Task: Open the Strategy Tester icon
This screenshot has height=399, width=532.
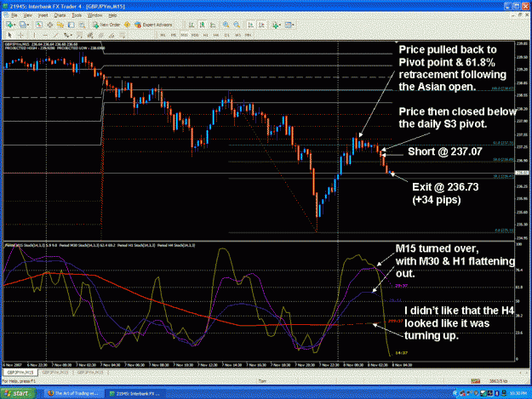Action: [82, 25]
